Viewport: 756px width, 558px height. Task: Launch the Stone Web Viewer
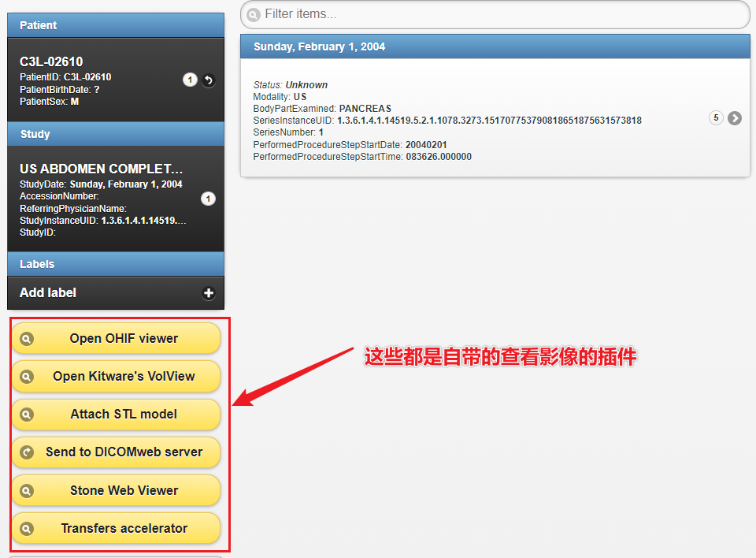point(116,490)
